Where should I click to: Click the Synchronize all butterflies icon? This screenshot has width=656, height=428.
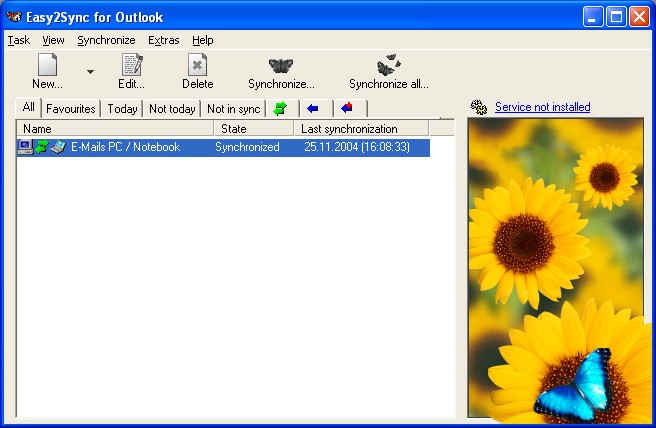point(388,66)
